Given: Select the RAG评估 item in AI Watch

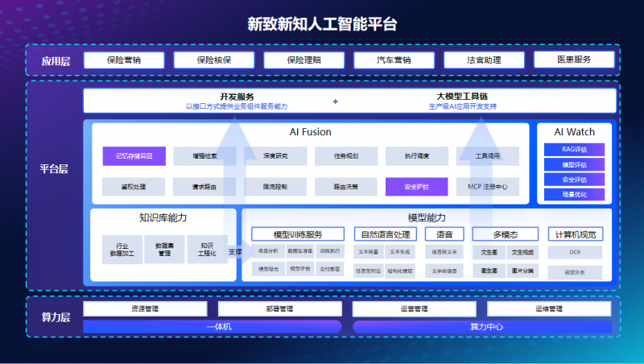Looking at the screenshot, I should 574,149.
